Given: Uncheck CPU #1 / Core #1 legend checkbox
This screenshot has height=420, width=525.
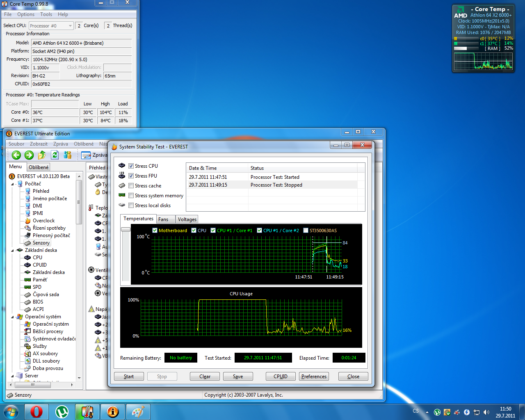Looking at the screenshot, I should pos(213,231).
